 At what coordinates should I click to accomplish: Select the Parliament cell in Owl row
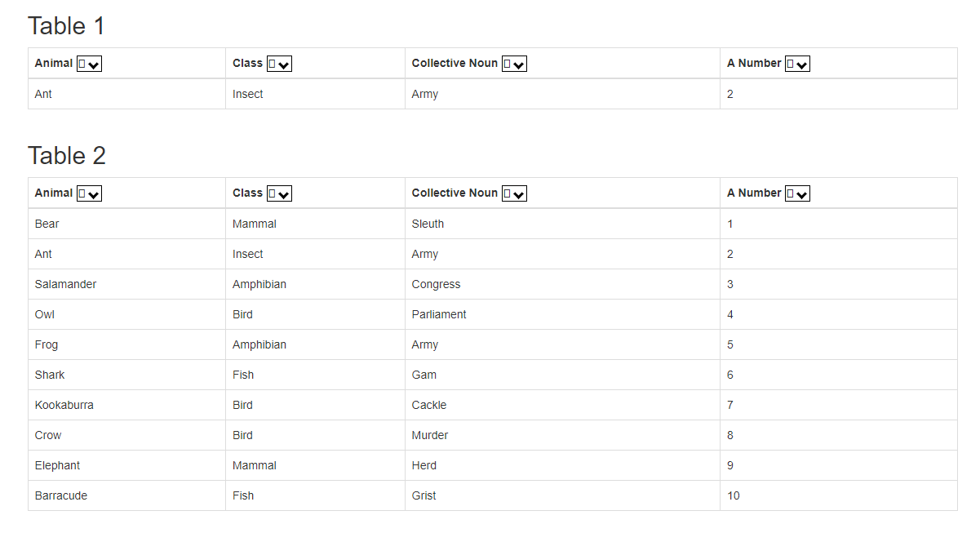click(x=439, y=314)
